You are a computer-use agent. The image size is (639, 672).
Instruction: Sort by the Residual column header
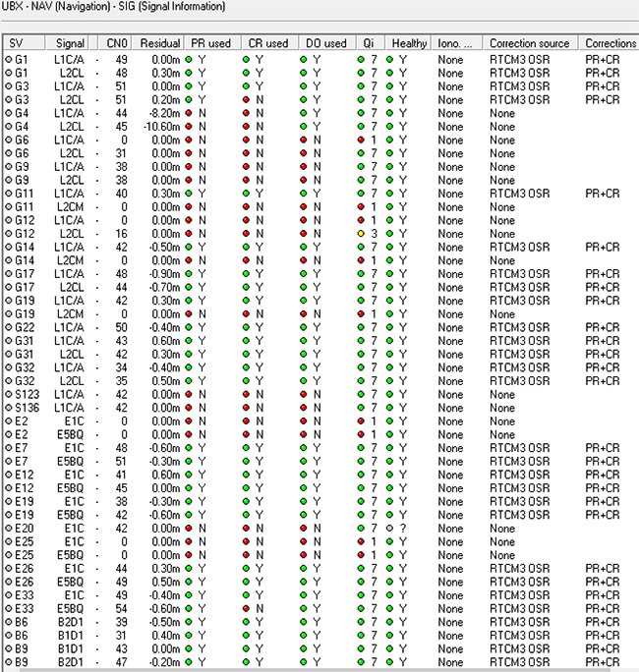pos(159,43)
